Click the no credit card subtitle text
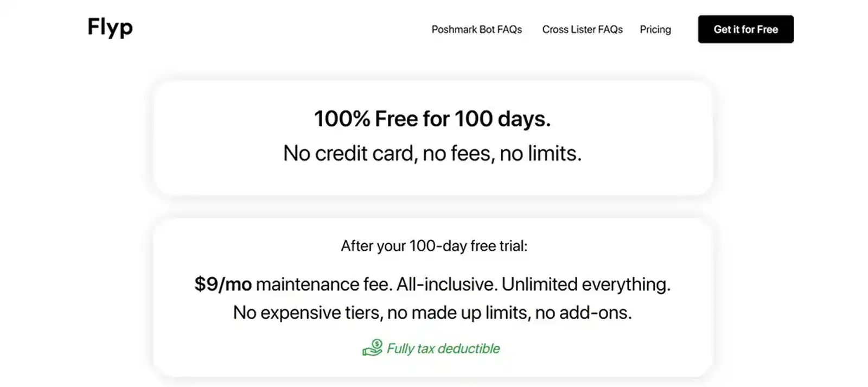Image resolution: width=868 pixels, height=387 pixels. 432,153
